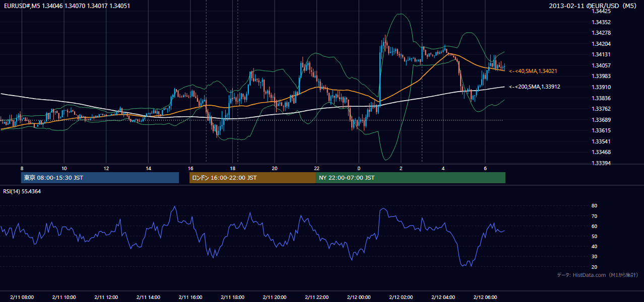The height and width of the screenshot is (302, 644).
Task: Click the RSI scale value 50
Action: (594, 236)
